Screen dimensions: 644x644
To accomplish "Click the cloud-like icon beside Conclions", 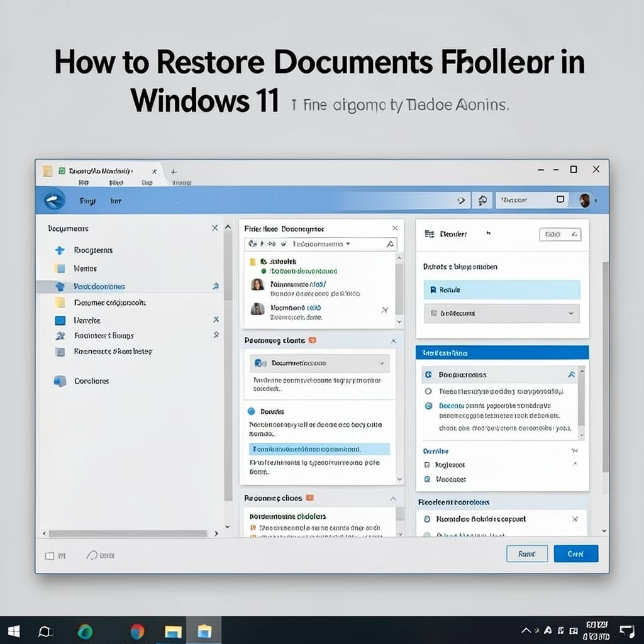I will pyautogui.click(x=60, y=380).
